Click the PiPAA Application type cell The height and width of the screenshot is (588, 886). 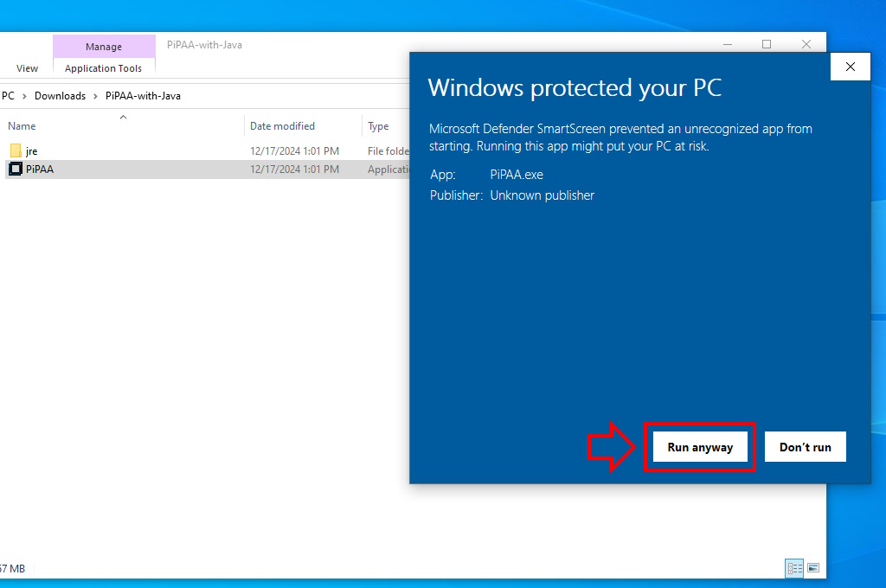[x=388, y=169]
